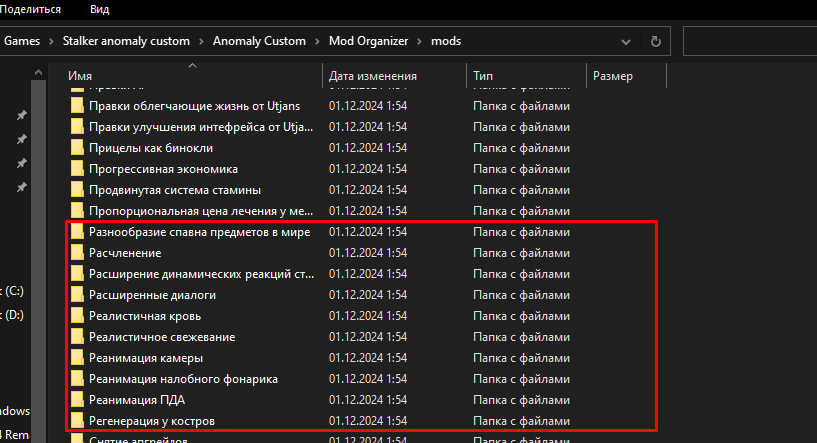The width and height of the screenshot is (817, 443).
Task: Expand the chevron after Anomaly Custom breadcrumb
Action: coord(318,42)
